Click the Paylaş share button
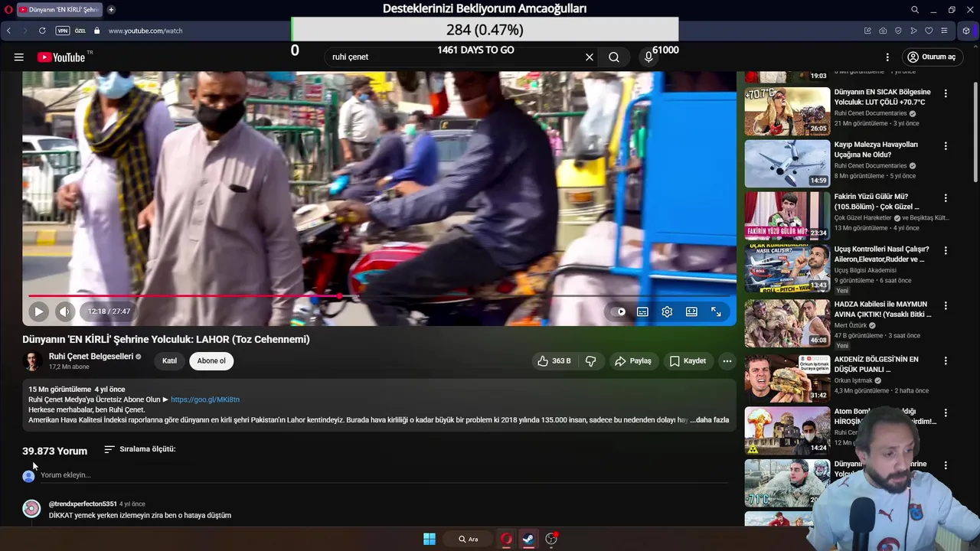The width and height of the screenshot is (980, 551). pos(633,361)
